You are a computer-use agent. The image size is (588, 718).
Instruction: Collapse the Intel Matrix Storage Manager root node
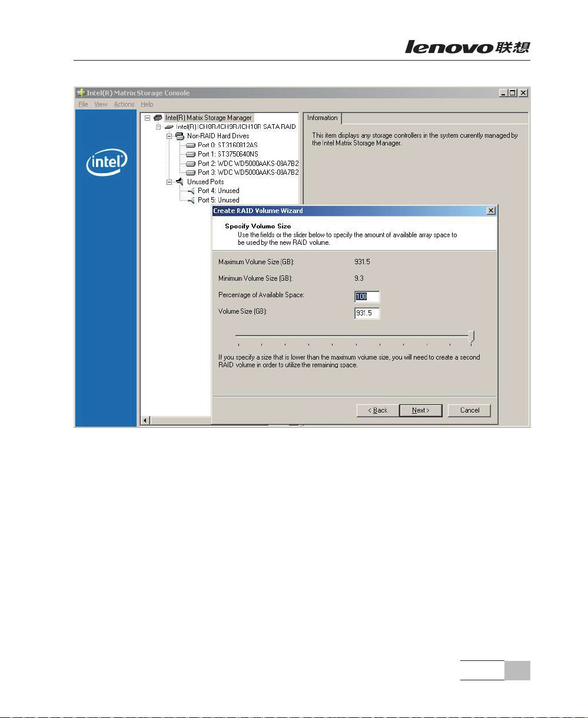[x=148, y=118]
